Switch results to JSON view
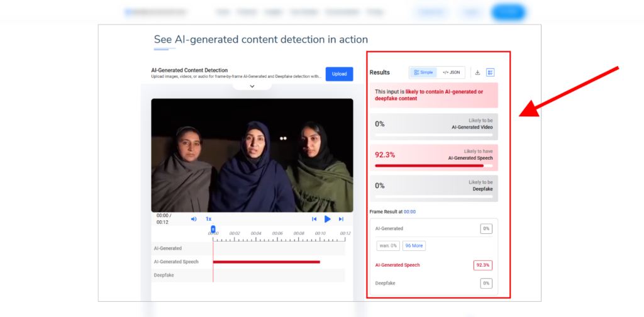The image size is (644, 317). coord(451,72)
